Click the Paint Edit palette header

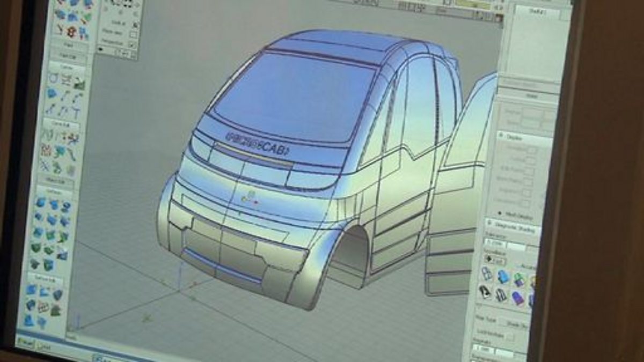click(67, 56)
